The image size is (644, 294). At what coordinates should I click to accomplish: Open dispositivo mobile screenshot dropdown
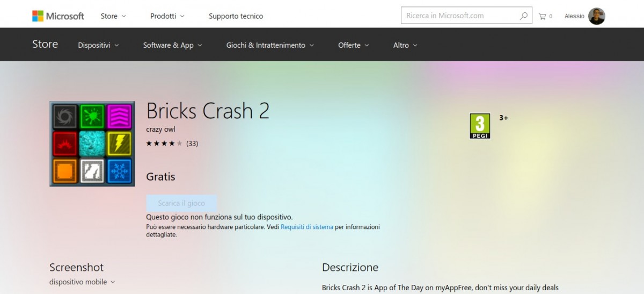click(82, 282)
